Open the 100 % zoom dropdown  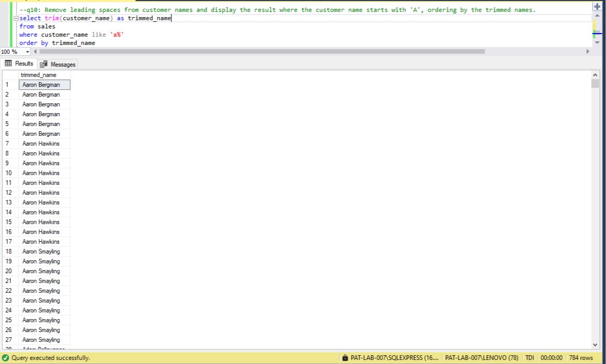click(27, 52)
